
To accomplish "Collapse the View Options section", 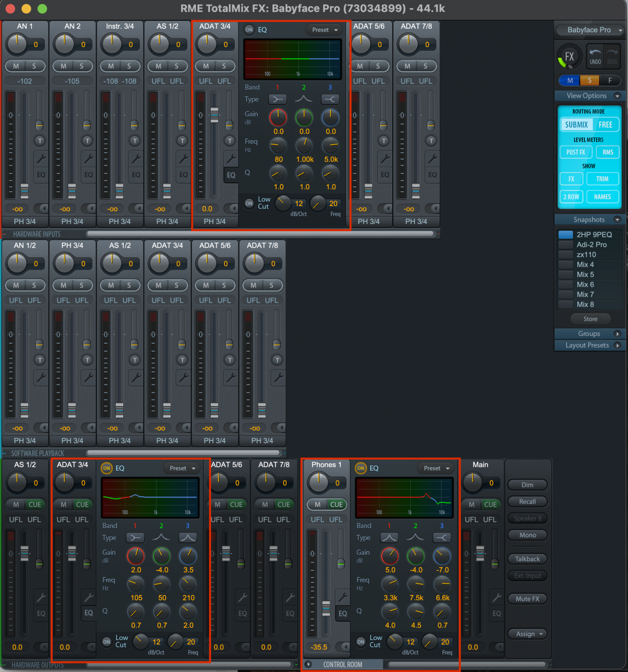I will tap(617, 96).
